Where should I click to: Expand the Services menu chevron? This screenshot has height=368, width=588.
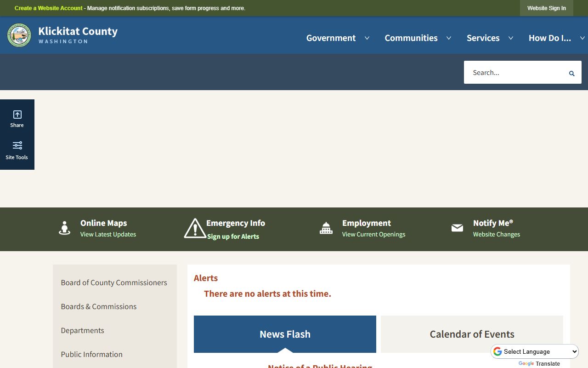511,38
